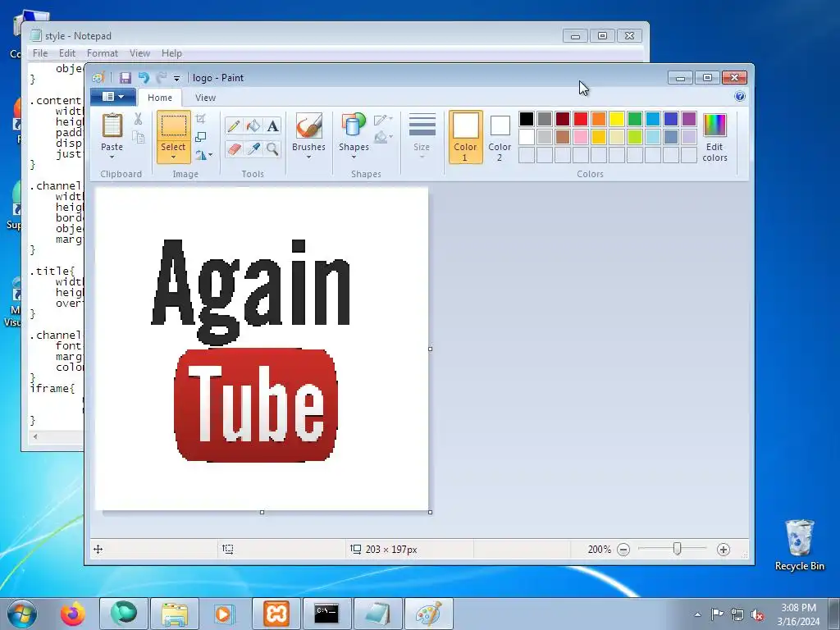This screenshot has height=630, width=840.
Task: Click zoom in plus button
Action: point(724,550)
